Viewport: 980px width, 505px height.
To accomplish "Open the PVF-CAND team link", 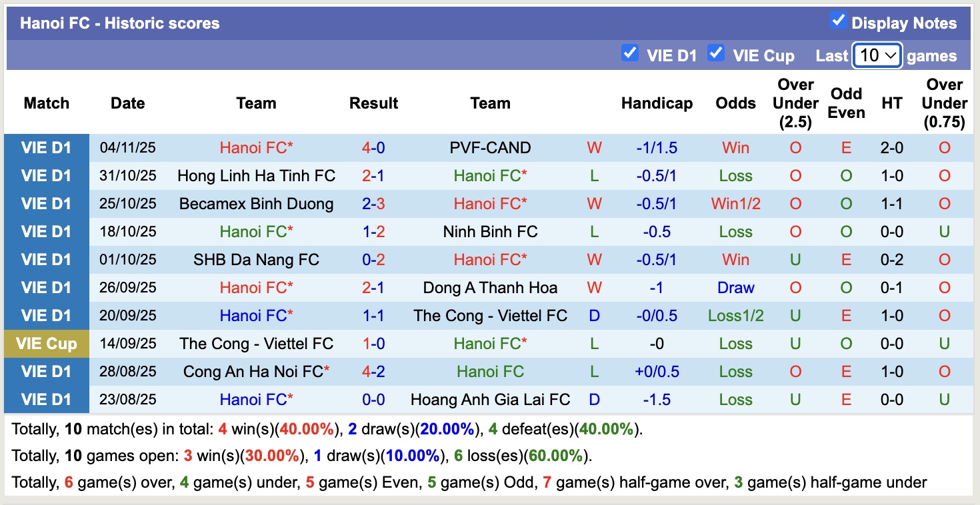I will [490, 148].
